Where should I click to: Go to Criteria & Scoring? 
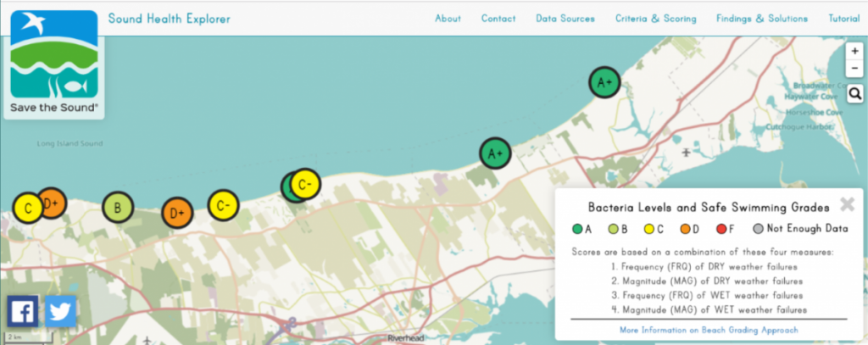pyautogui.click(x=655, y=19)
